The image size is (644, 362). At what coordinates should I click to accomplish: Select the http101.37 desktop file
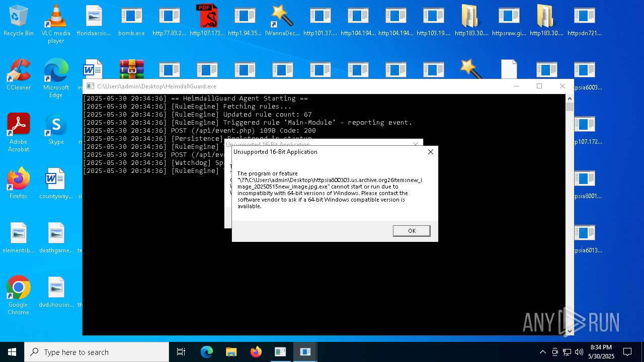point(320,21)
